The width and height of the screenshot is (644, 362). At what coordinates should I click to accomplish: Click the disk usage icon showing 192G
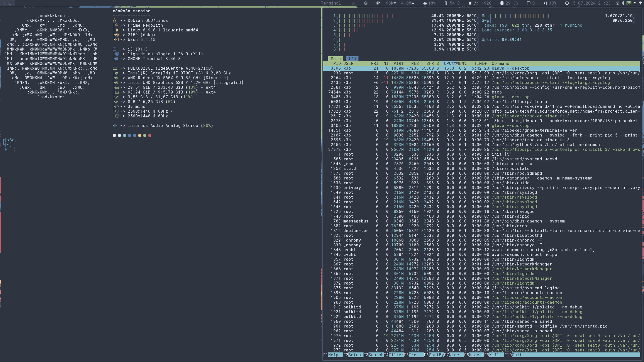pos(470,3)
